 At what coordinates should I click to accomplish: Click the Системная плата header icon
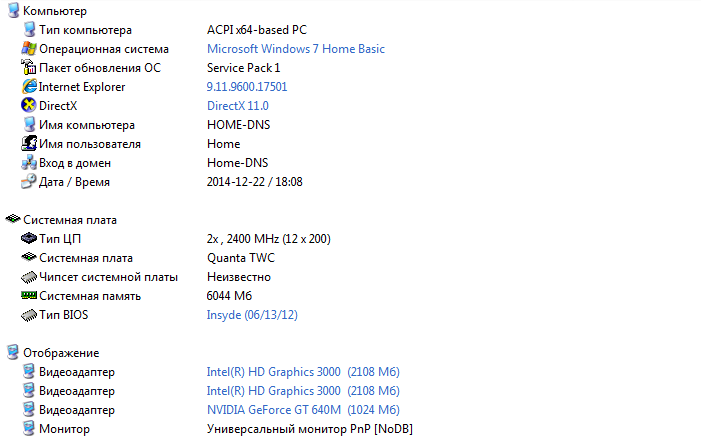pyautogui.click(x=12, y=219)
